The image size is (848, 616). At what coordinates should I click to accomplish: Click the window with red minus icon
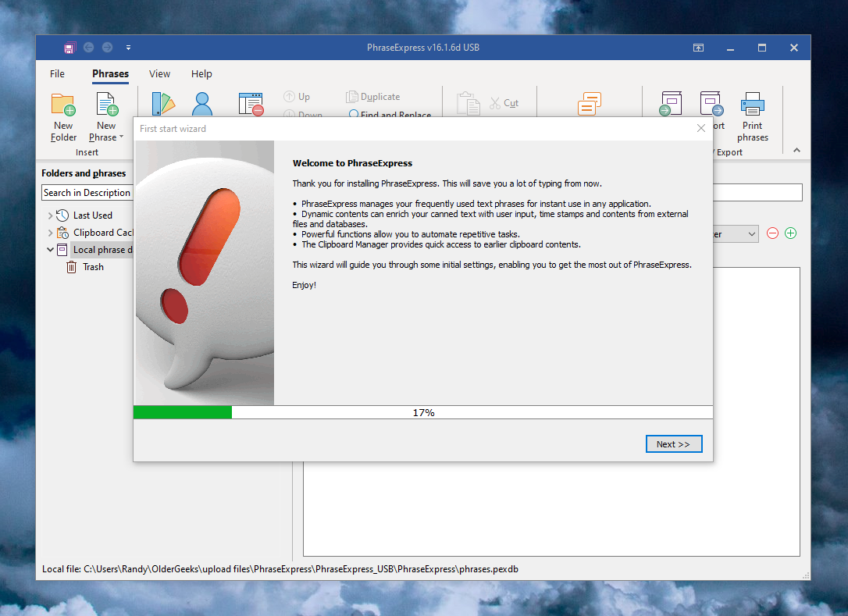point(251,104)
